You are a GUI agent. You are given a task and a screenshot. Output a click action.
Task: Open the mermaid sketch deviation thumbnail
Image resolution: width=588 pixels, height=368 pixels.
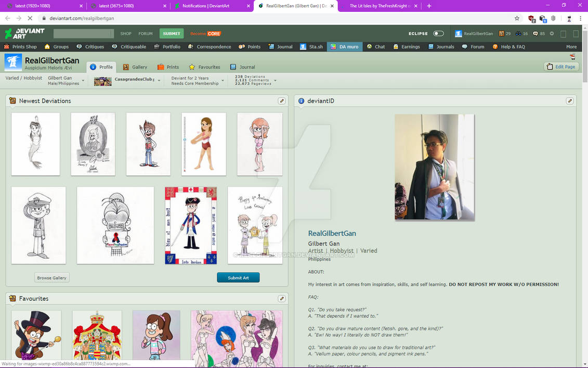tap(36, 144)
